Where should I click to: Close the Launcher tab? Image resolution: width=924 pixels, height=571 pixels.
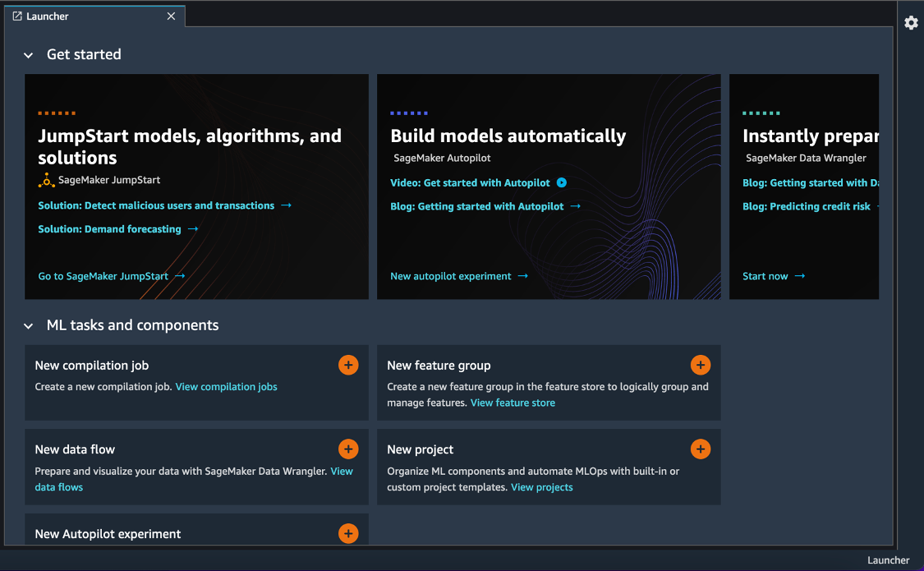point(171,16)
